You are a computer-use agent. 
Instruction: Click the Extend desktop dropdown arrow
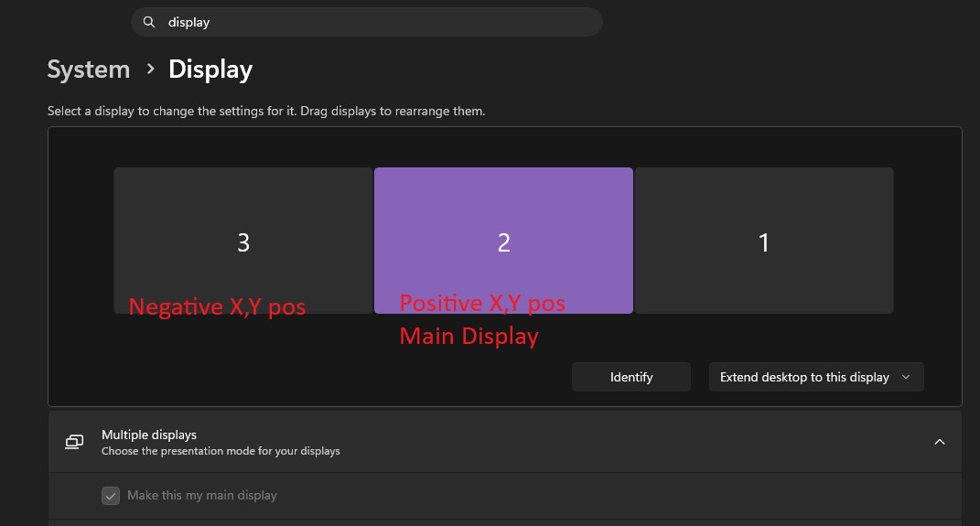(x=906, y=377)
